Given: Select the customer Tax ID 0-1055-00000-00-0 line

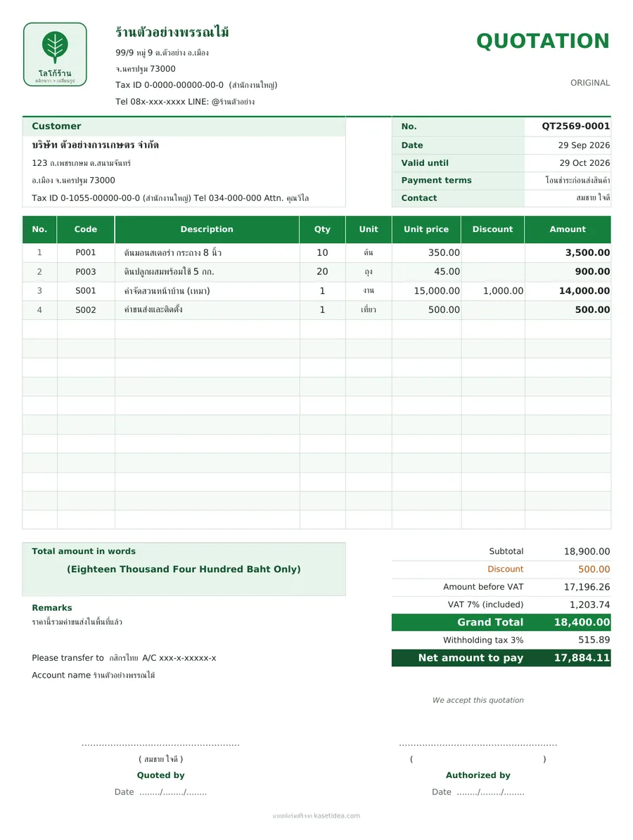Looking at the screenshot, I should tap(170, 198).
